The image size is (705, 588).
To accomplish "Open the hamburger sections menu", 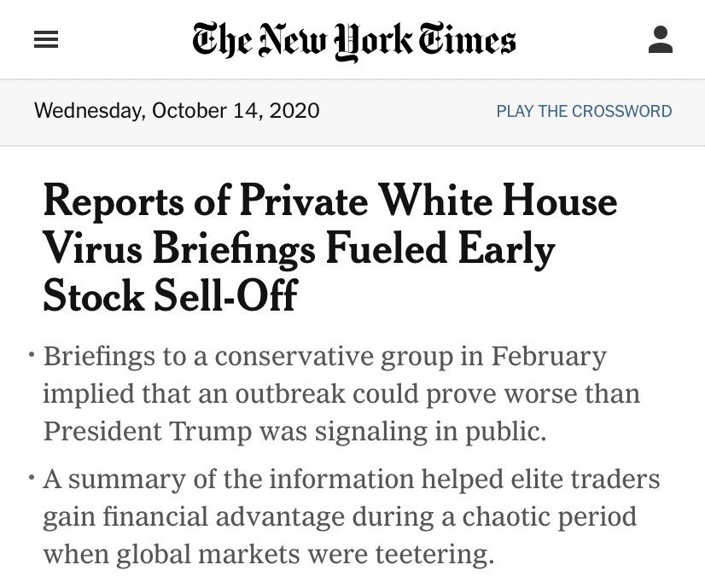I will [46, 39].
